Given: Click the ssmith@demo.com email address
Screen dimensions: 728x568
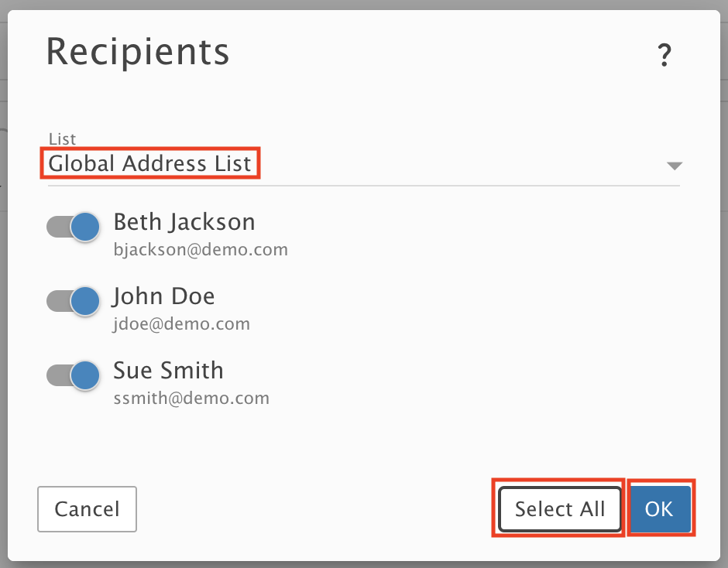Looking at the screenshot, I should pos(191,399).
